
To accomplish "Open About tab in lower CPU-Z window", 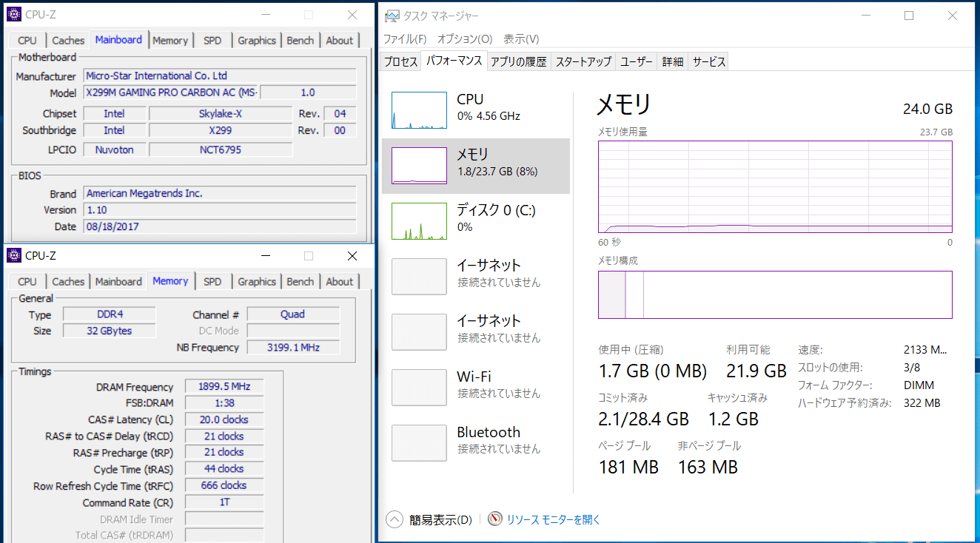I will pyautogui.click(x=340, y=282).
